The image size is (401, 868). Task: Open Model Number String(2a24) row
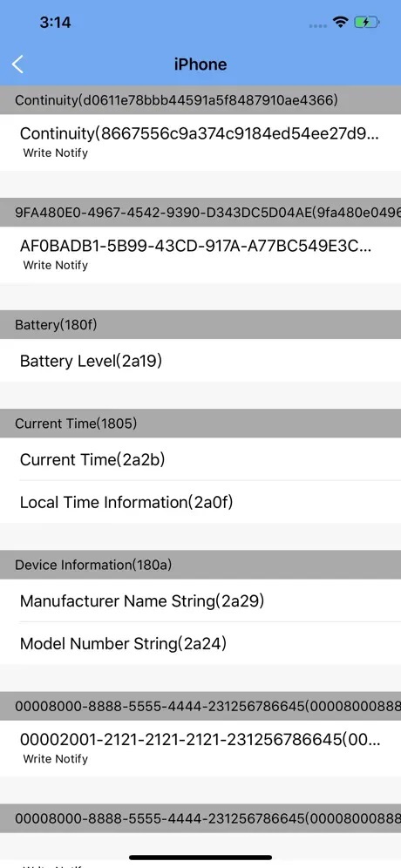tap(200, 643)
